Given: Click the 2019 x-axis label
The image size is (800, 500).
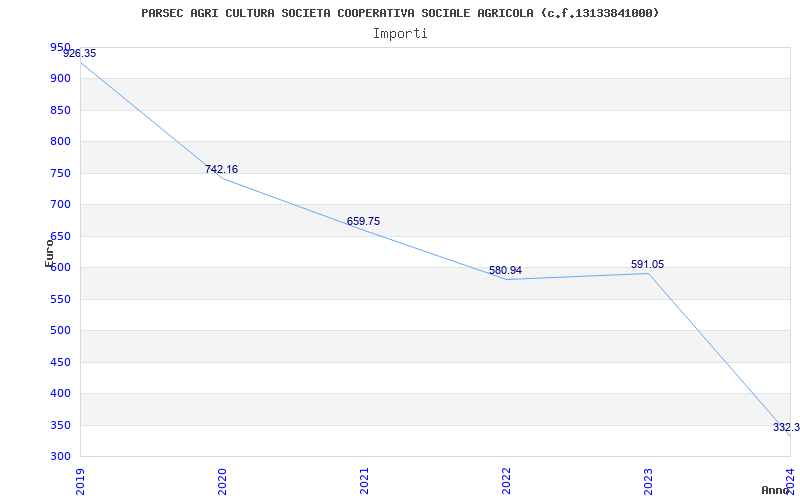Looking at the screenshot, I should (80, 481).
